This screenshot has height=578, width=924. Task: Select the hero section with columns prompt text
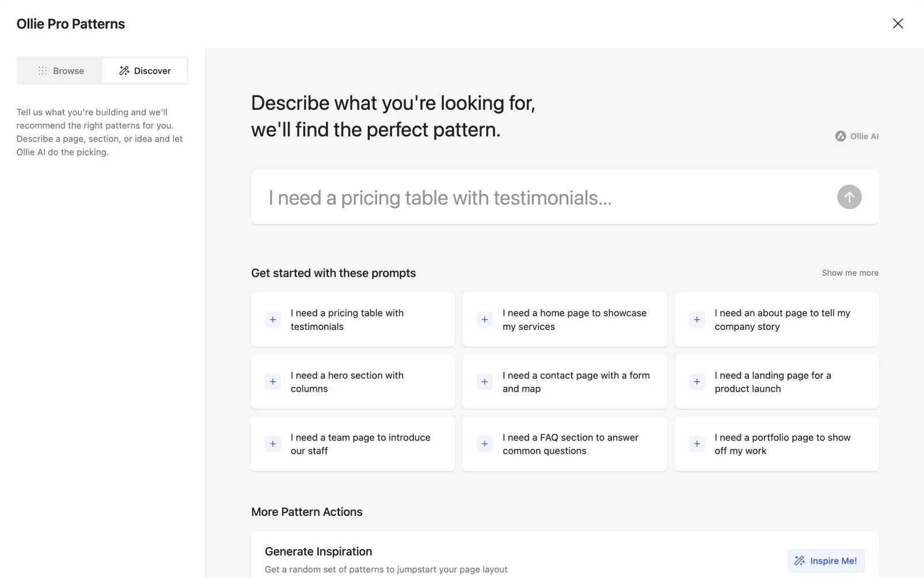347,382
